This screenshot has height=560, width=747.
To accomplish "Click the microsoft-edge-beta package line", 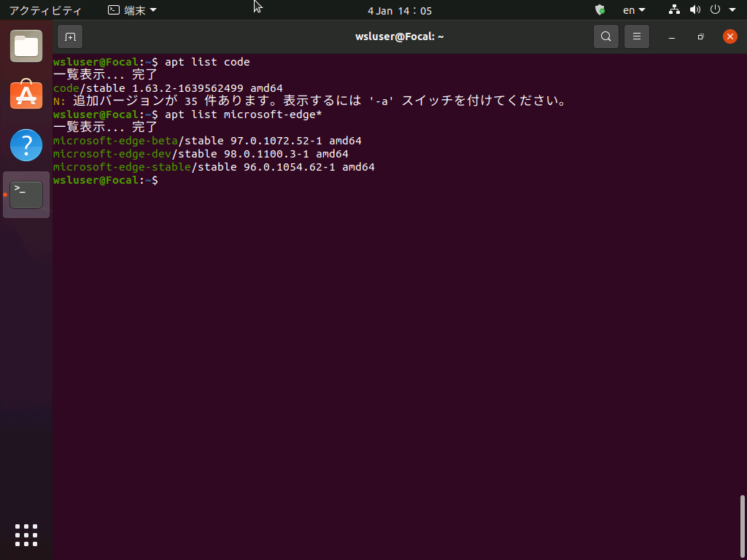I will tap(207, 141).
